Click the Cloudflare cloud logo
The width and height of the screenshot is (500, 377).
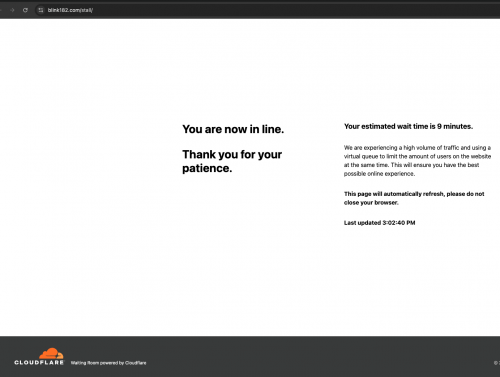tap(51, 353)
